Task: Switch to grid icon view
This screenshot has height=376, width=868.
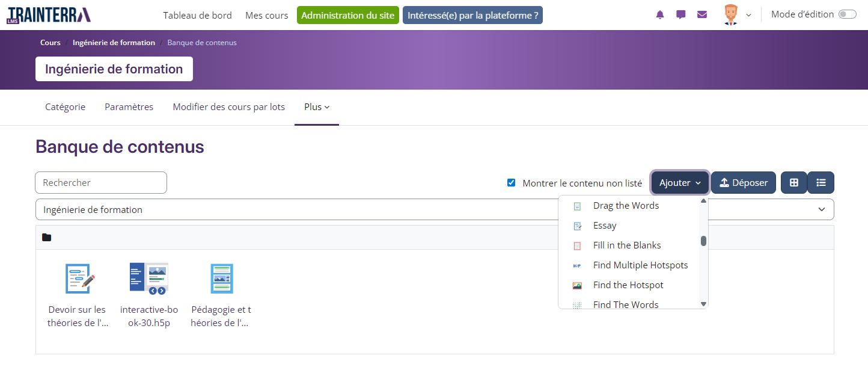Action: (x=793, y=183)
